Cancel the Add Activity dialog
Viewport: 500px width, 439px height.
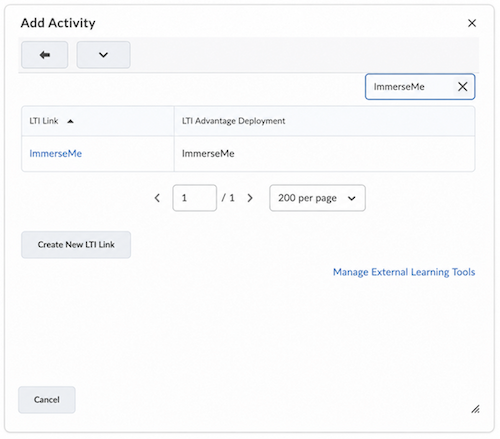47,400
